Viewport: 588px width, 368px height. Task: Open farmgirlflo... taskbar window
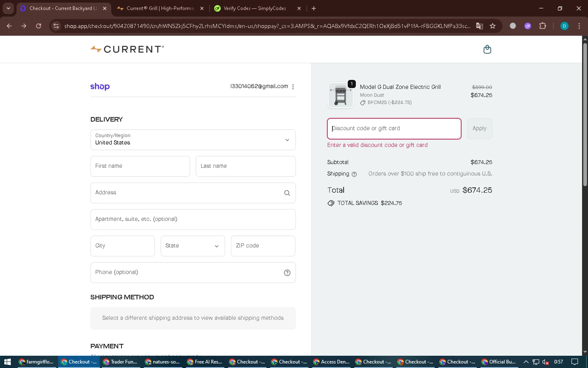click(x=36, y=362)
